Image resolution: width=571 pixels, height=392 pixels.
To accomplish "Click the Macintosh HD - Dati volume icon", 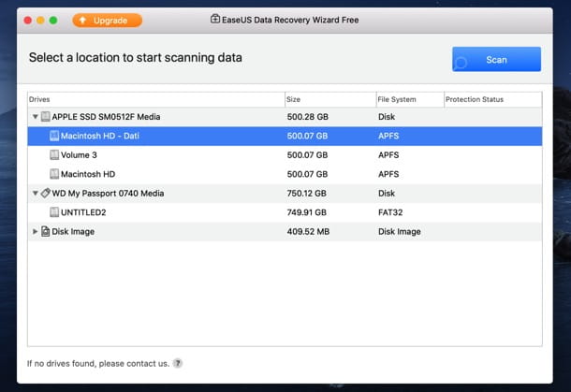I will (54, 136).
